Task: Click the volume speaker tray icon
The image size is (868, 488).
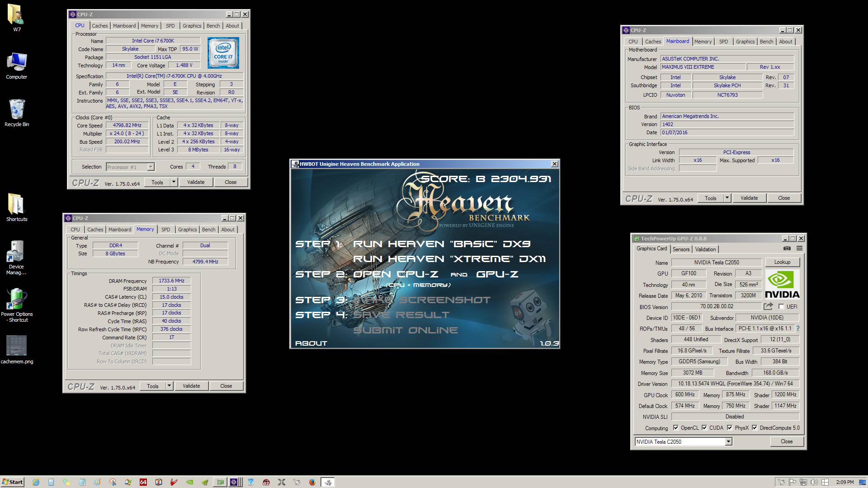Action: point(814,482)
